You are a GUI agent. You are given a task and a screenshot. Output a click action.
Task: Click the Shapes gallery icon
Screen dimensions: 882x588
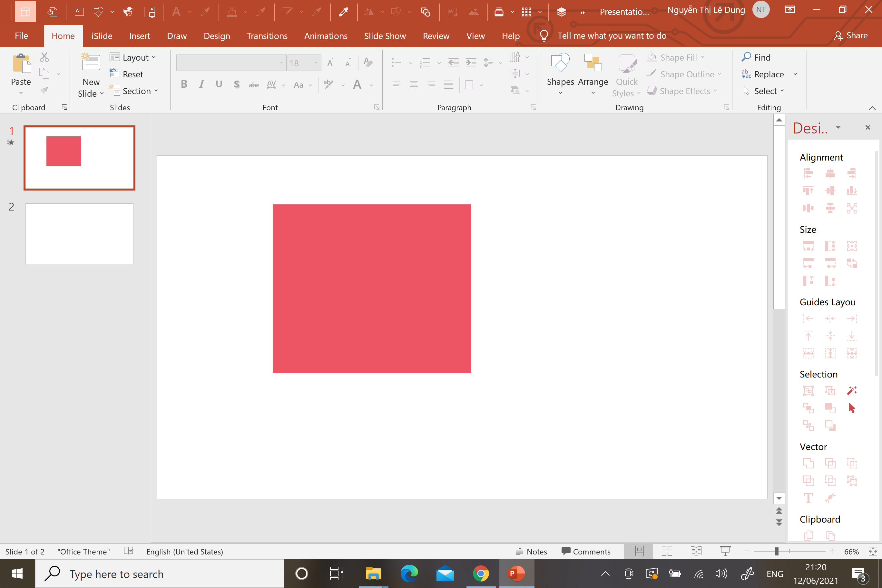point(560,63)
